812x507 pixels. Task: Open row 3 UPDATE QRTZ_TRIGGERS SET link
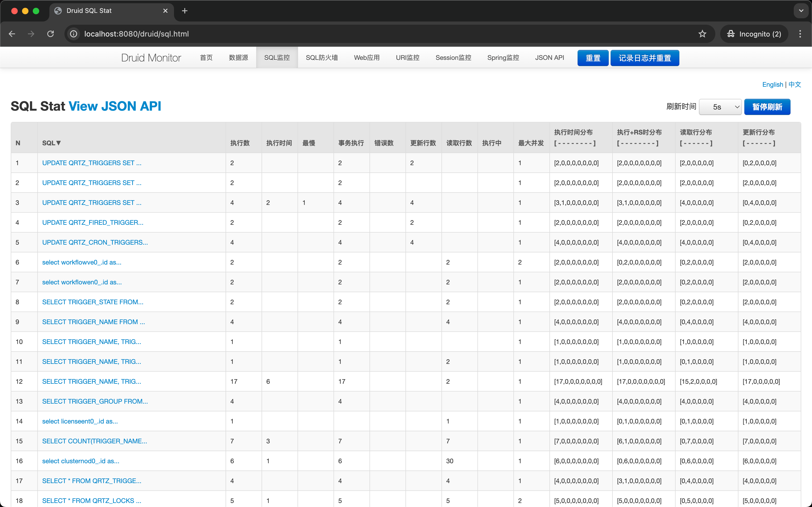92,202
